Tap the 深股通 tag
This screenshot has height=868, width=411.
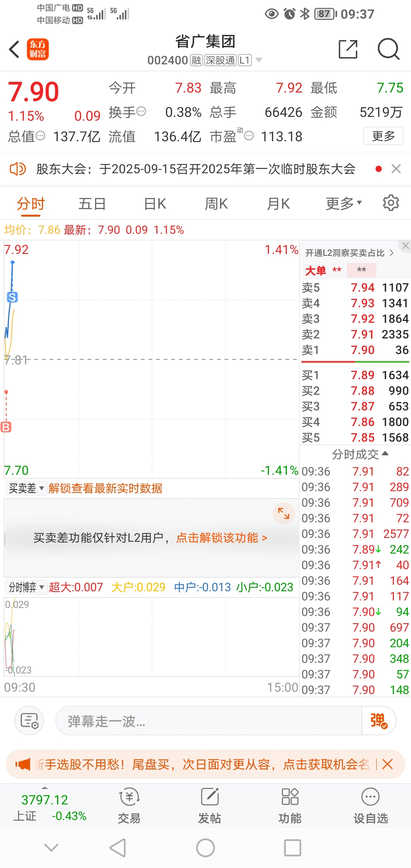[220, 60]
